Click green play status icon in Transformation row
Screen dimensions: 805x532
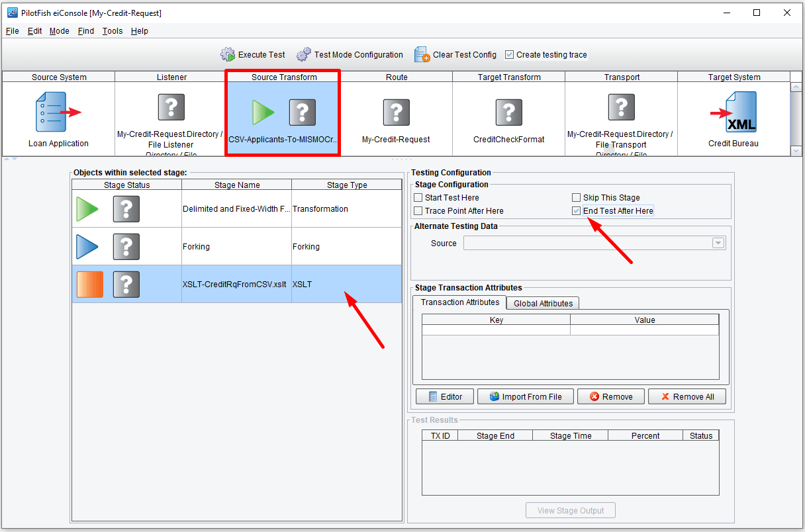tap(87, 209)
